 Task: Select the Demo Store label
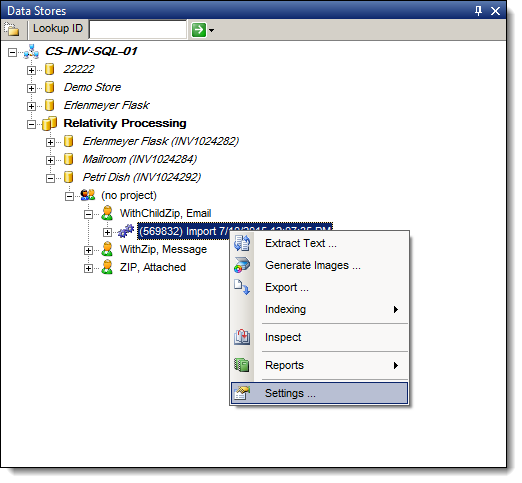(92, 87)
